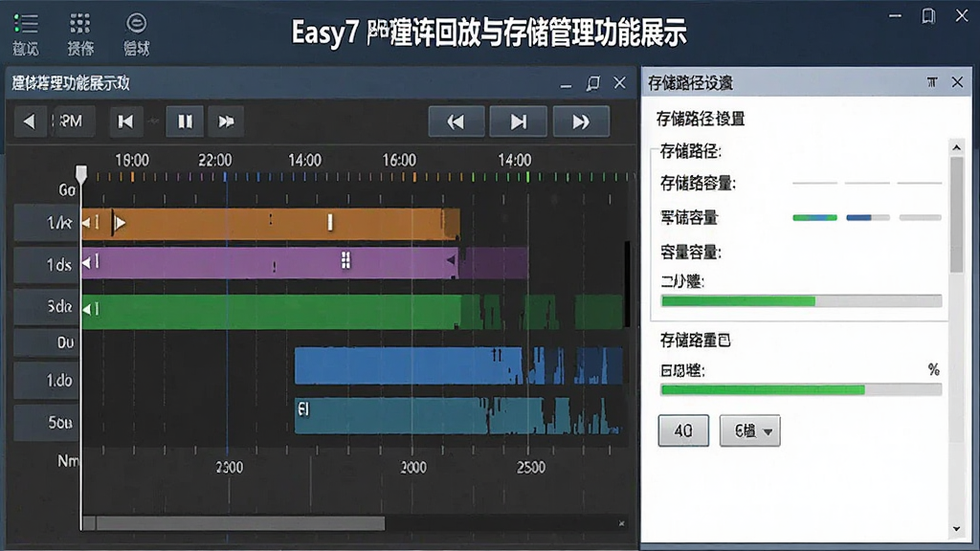Close the 存储路径 settings panel
This screenshot has height=551, width=980.
point(957,82)
